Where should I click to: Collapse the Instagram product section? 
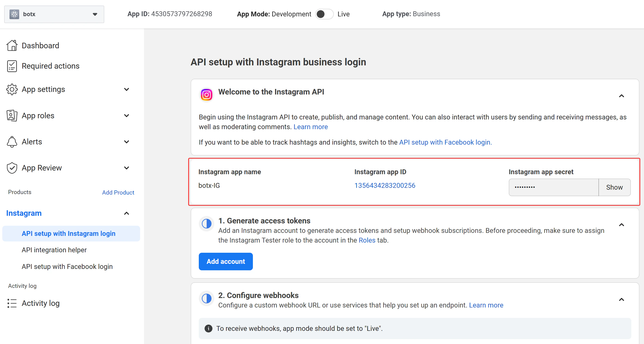pos(126,213)
